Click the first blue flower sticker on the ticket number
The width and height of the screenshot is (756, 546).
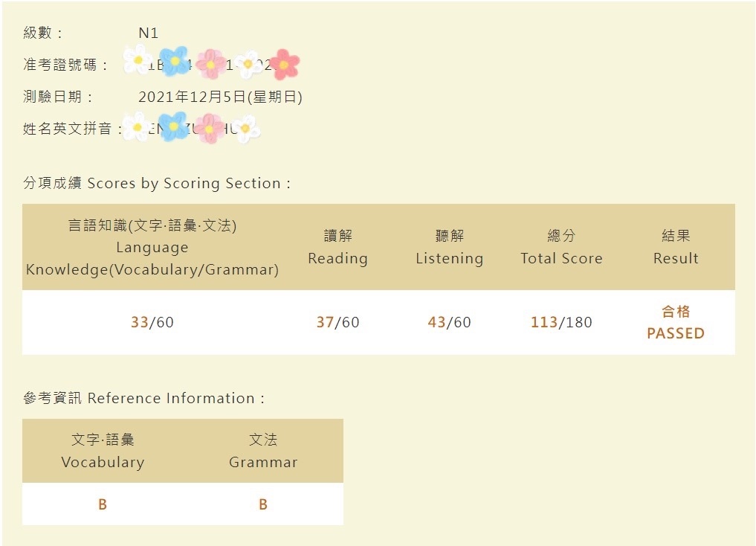(175, 61)
